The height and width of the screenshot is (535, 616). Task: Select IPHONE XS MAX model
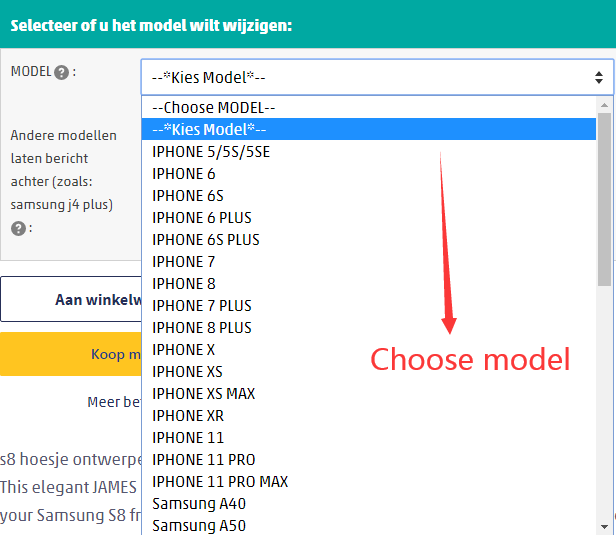tap(368, 394)
